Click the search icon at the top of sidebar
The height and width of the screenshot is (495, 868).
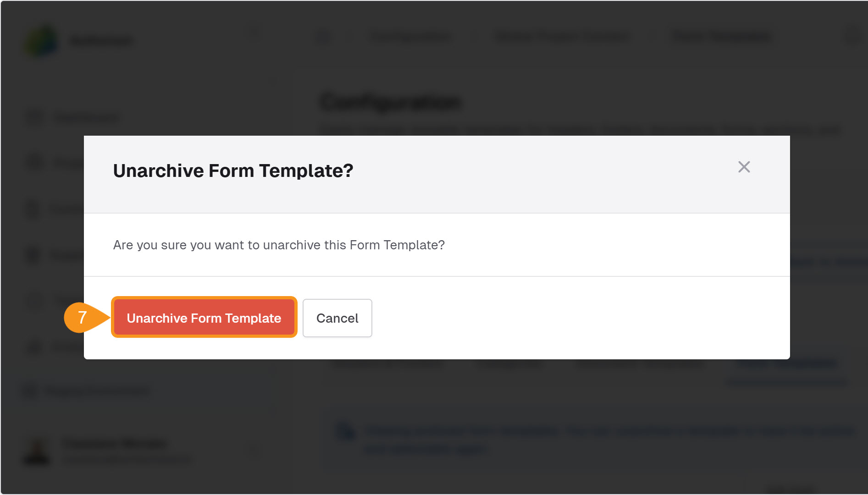(254, 33)
